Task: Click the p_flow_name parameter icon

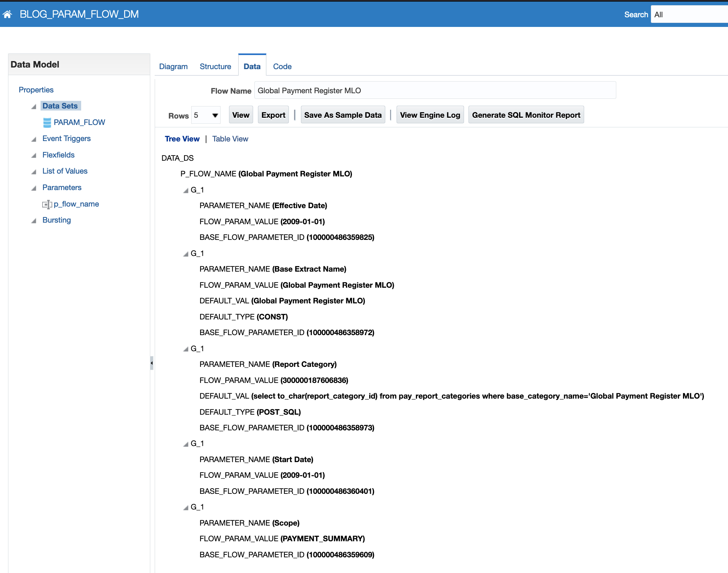Action: (x=47, y=205)
